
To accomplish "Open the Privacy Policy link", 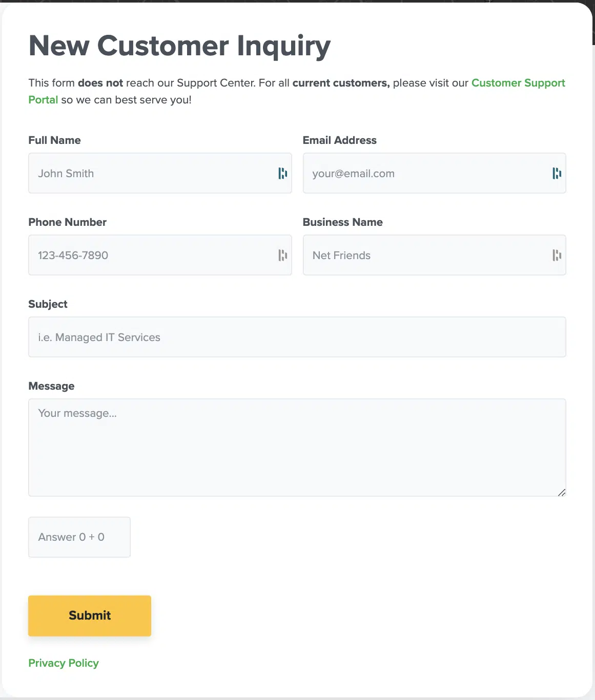I will click(64, 663).
